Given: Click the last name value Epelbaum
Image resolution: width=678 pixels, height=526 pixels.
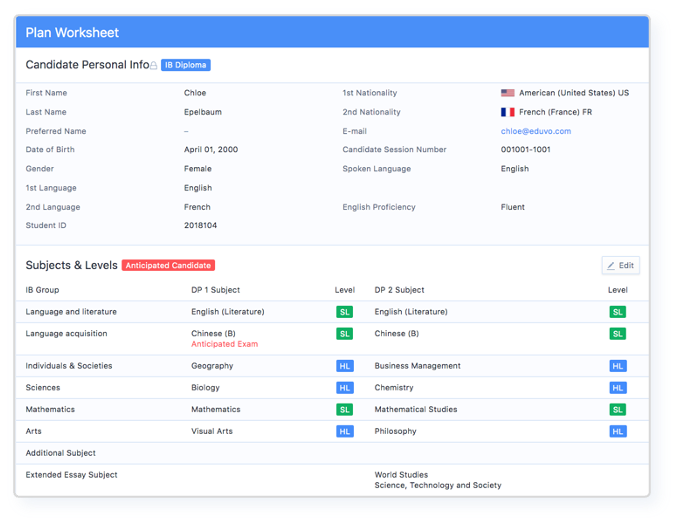Looking at the screenshot, I should pyautogui.click(x=203, y=112).
